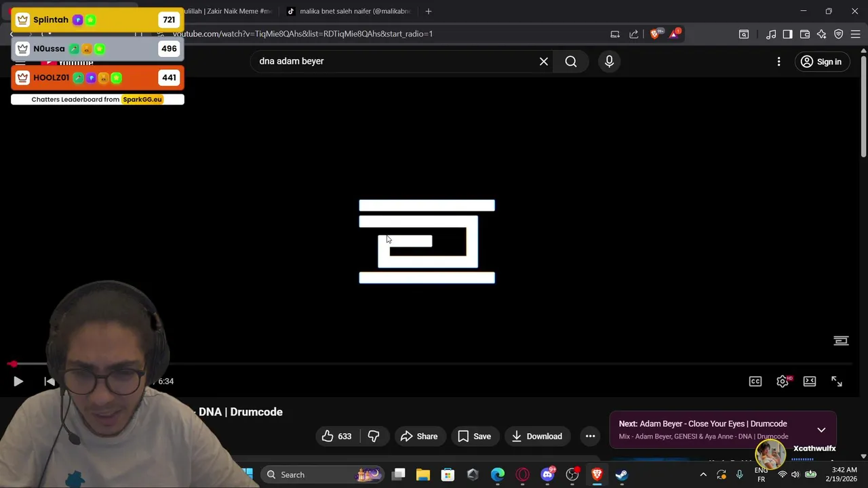868x488 pixels.
Task: Open Discord from taskbar
Action: pos(547,474)
